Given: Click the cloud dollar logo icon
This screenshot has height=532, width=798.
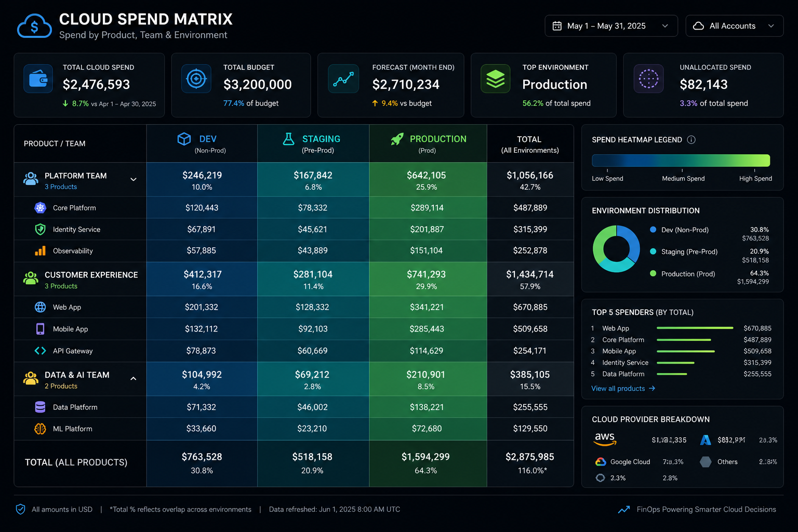Looking at the screenshot, I should [x=34, y=26].
